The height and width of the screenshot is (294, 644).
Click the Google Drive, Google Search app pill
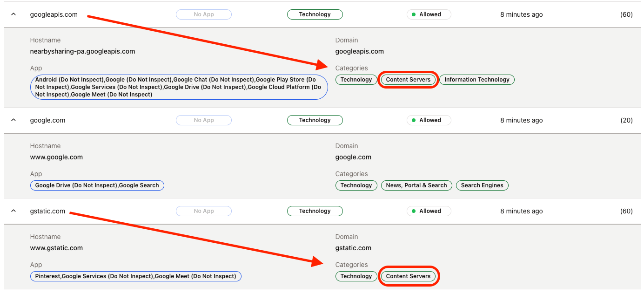pos(97,185)
